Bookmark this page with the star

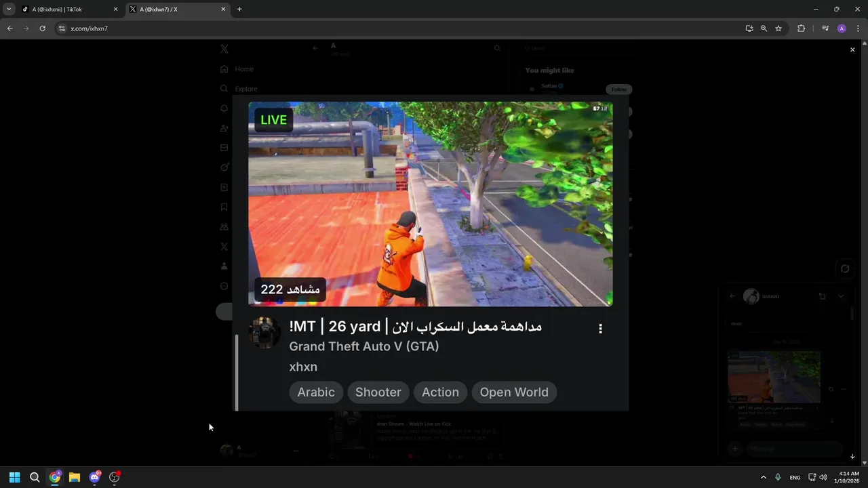(x=778, y=28)
